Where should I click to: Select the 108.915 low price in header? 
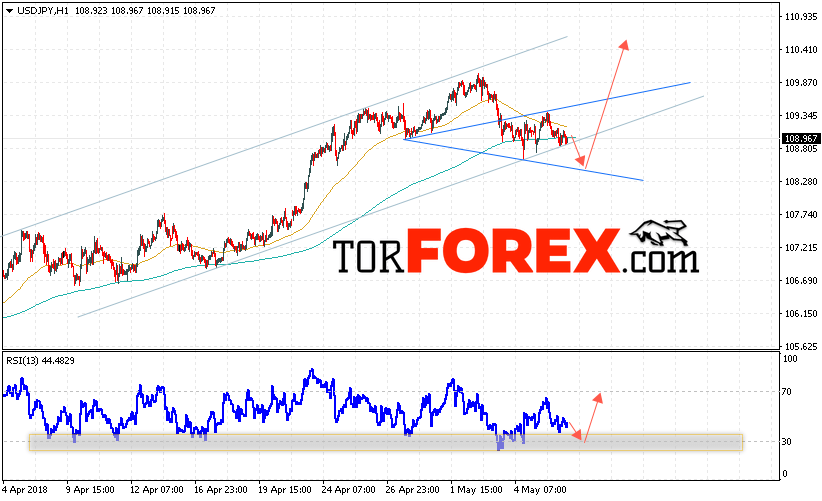pos(163,10)
